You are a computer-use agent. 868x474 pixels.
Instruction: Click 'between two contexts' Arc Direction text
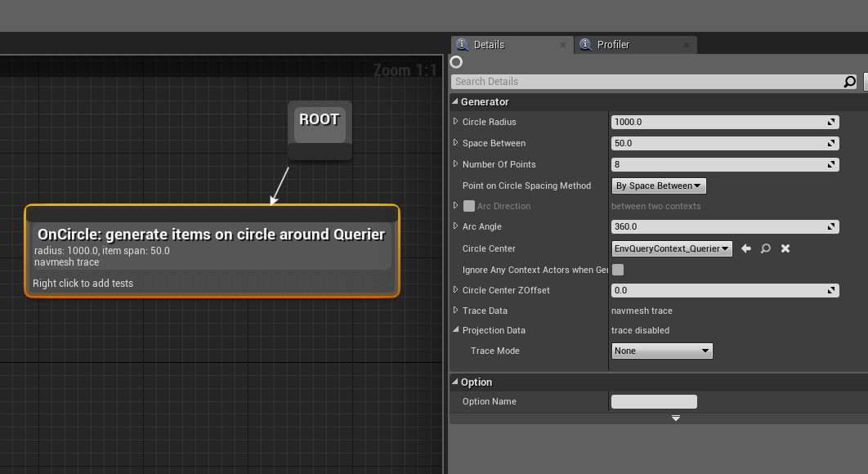tap(656, 206)
